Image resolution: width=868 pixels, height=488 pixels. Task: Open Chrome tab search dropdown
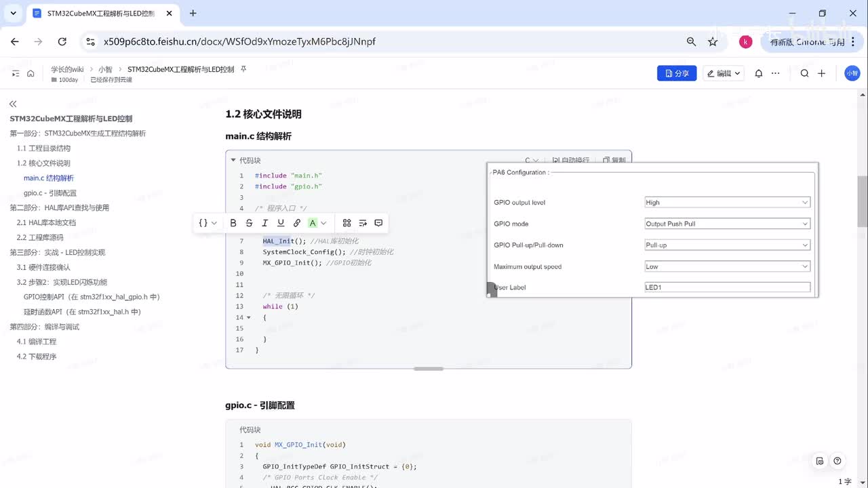tap(13, 13)
